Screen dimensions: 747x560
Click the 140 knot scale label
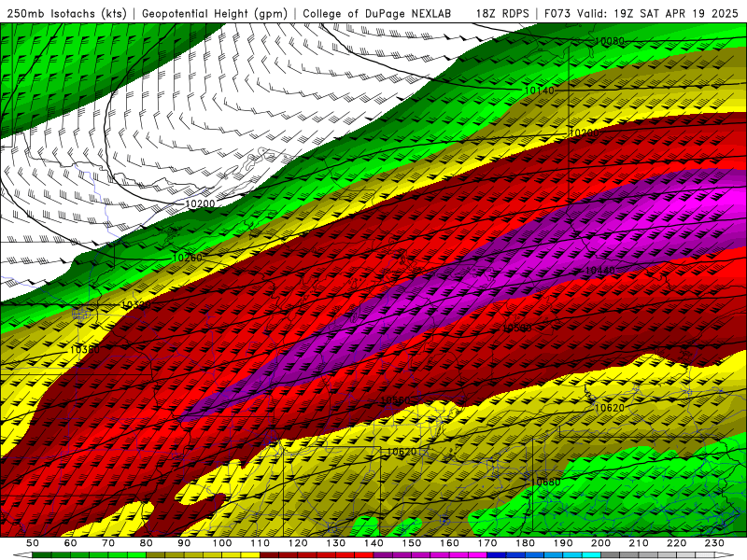pyautogui.click(x=374, y=543)
